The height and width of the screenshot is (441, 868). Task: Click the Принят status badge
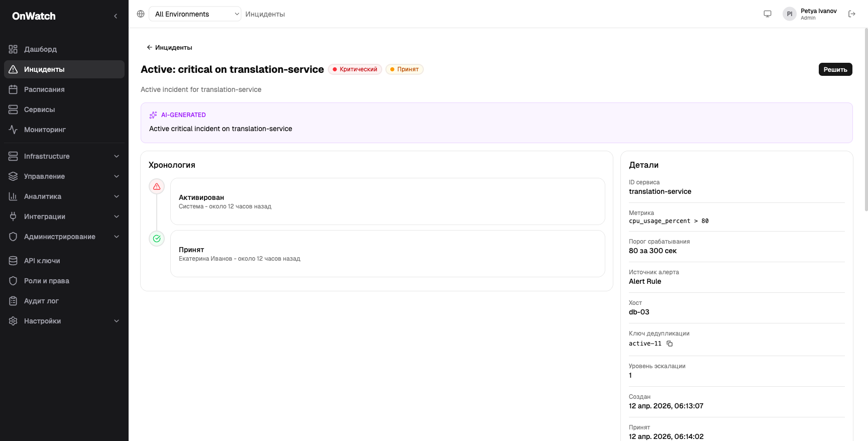pos(404,69)
